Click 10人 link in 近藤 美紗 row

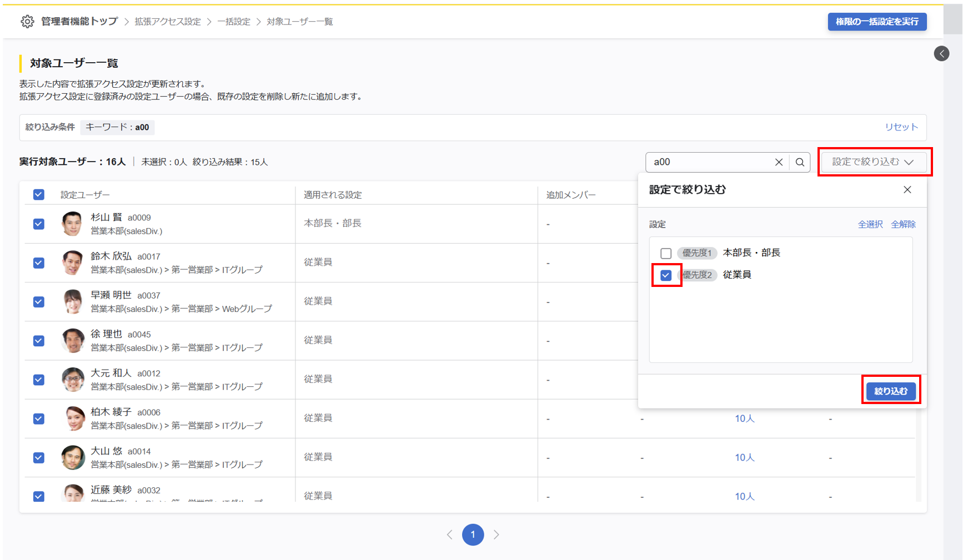(x=744, y=496)
